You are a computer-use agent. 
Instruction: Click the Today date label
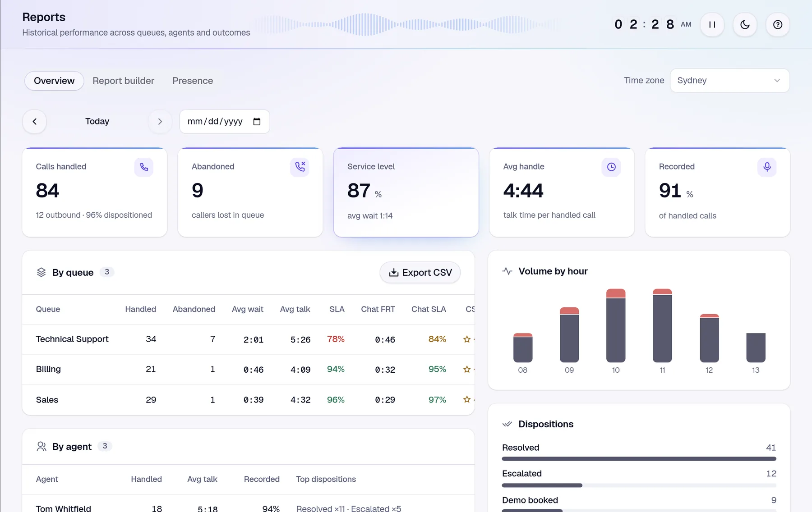point(97,122)
